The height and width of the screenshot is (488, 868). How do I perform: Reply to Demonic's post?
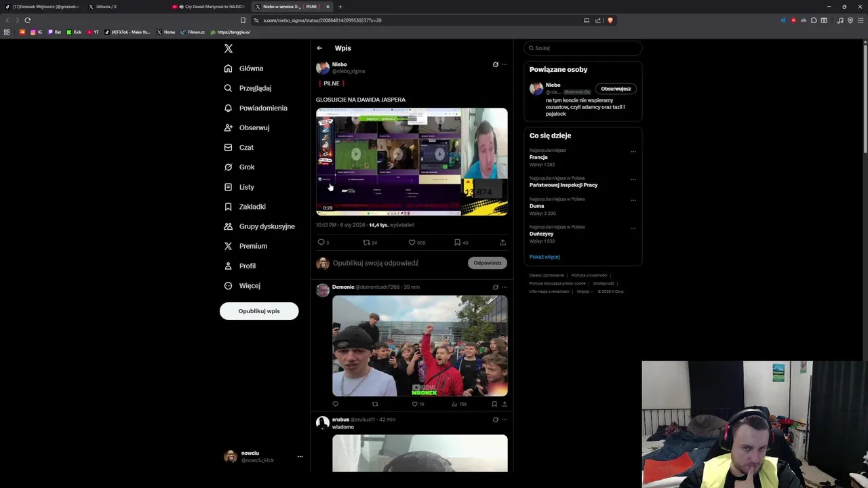click(x=335, y=404)
